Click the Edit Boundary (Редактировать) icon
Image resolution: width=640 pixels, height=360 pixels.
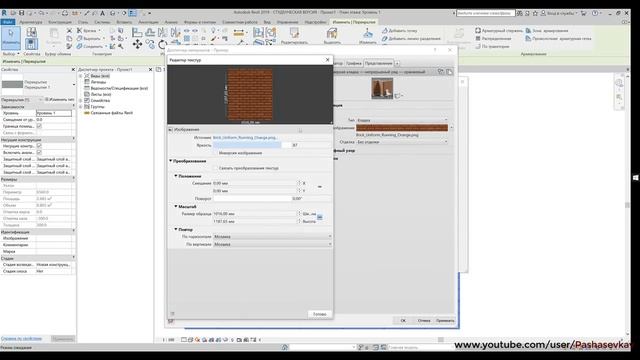pos(294,35)
